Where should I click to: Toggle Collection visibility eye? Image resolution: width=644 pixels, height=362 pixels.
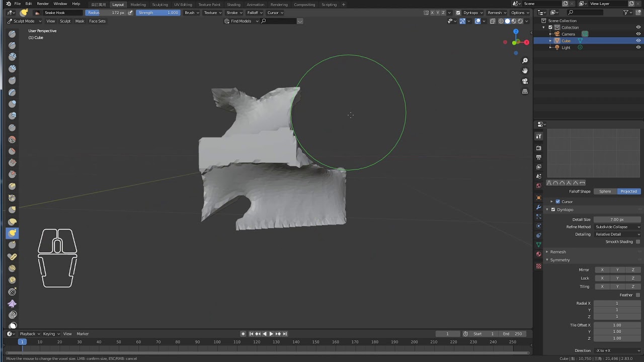[x=638, y=27]
